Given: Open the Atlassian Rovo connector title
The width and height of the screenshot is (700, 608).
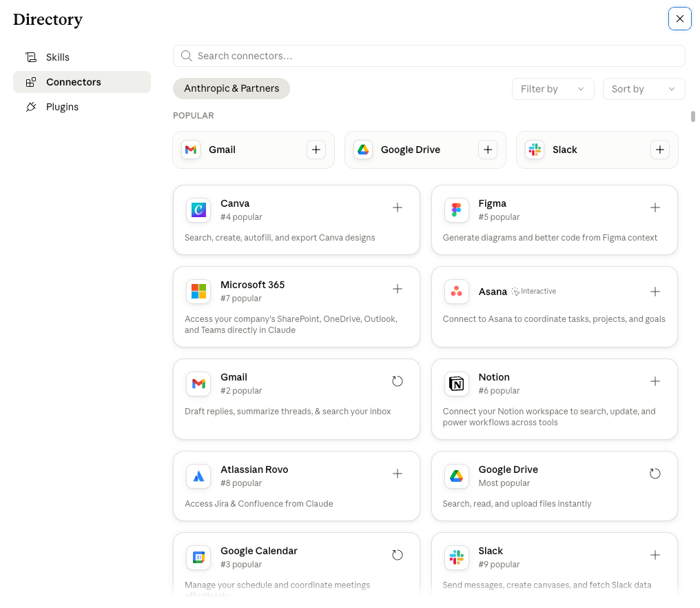Looking at the screenshot, I should pyautogui.click(x=254, y=469).
